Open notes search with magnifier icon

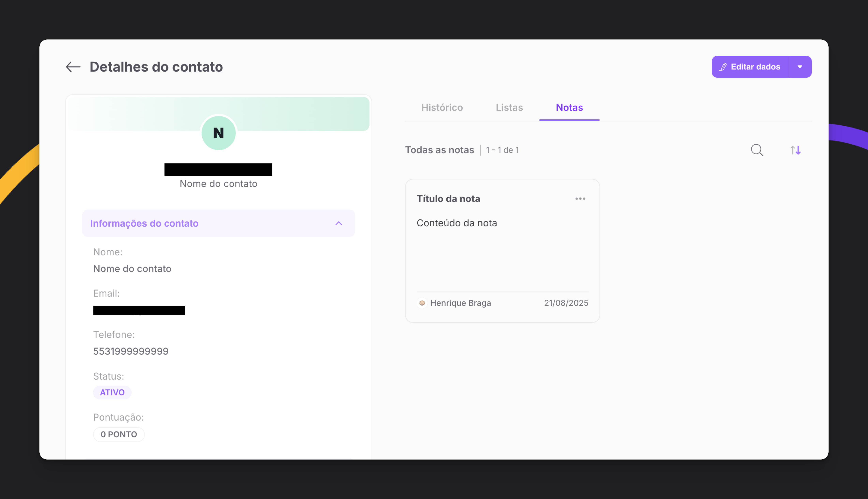[757, 150]
